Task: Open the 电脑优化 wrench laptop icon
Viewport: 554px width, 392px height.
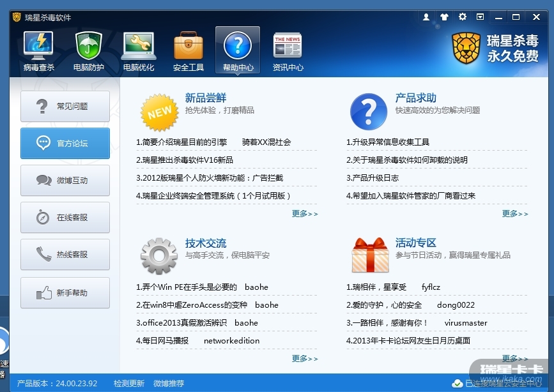Action: pos(139,51)
